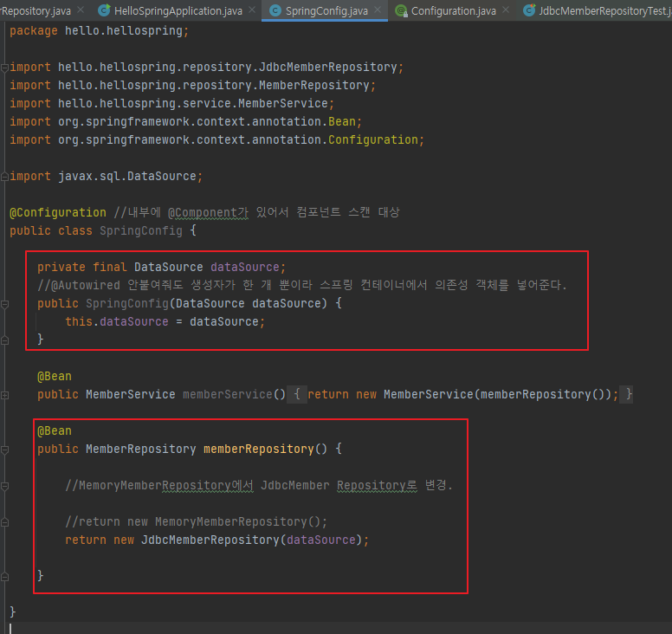Click the dataSource argument in the return statement
The image size is (672, 634).
click(x=321, y=540)
